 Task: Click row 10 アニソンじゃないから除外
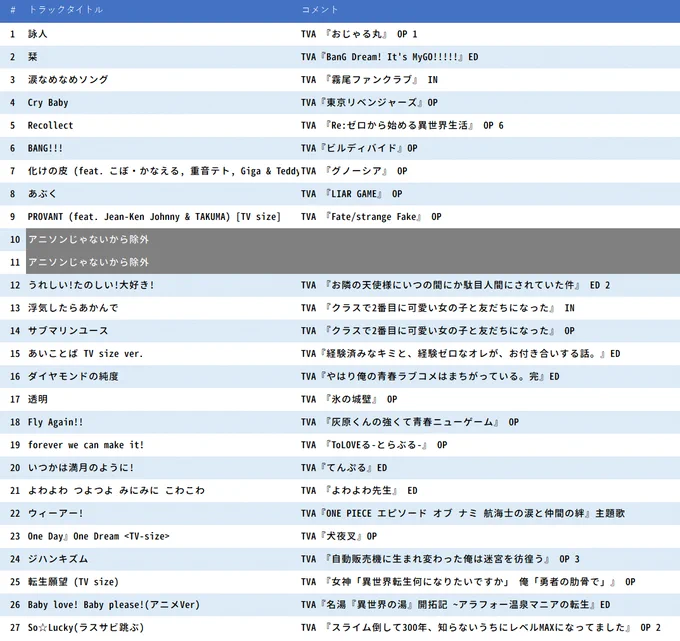[x=353, y=239]
